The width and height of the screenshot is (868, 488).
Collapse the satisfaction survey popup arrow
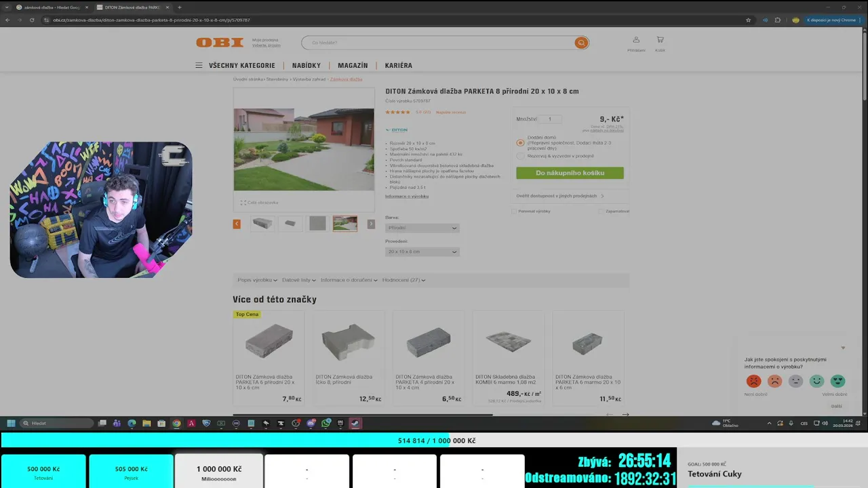(x=843, y=348)
